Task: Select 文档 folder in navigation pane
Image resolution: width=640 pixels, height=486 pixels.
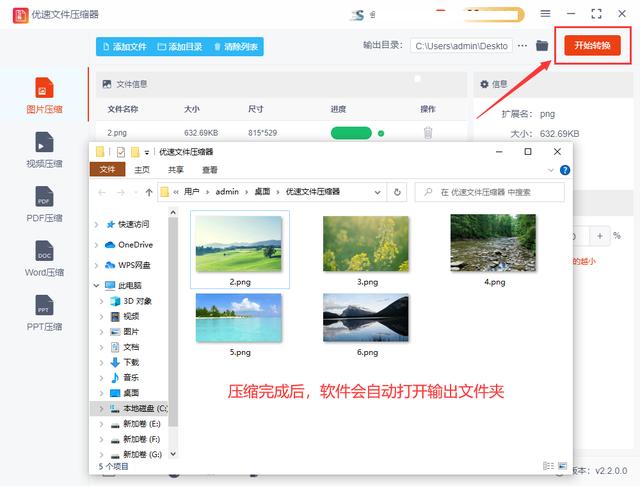Action: point(131,347)
